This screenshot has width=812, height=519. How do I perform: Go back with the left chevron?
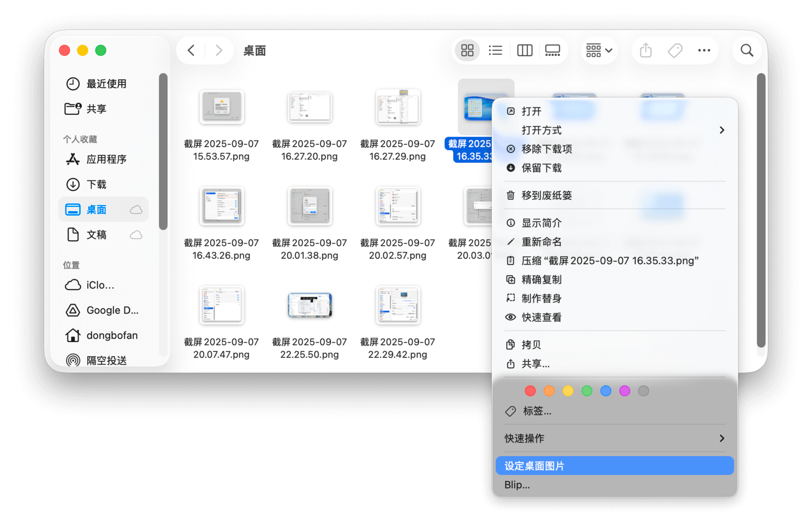tap(191, 50)
